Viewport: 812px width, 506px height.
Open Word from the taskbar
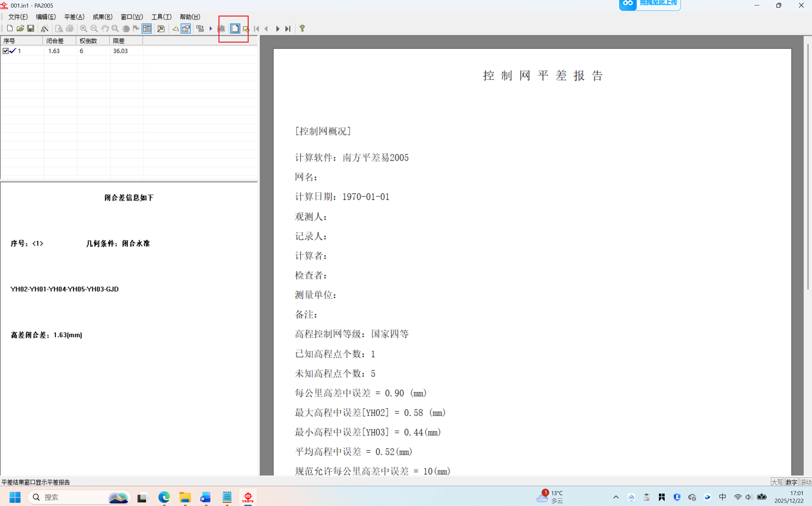(205, 497)
